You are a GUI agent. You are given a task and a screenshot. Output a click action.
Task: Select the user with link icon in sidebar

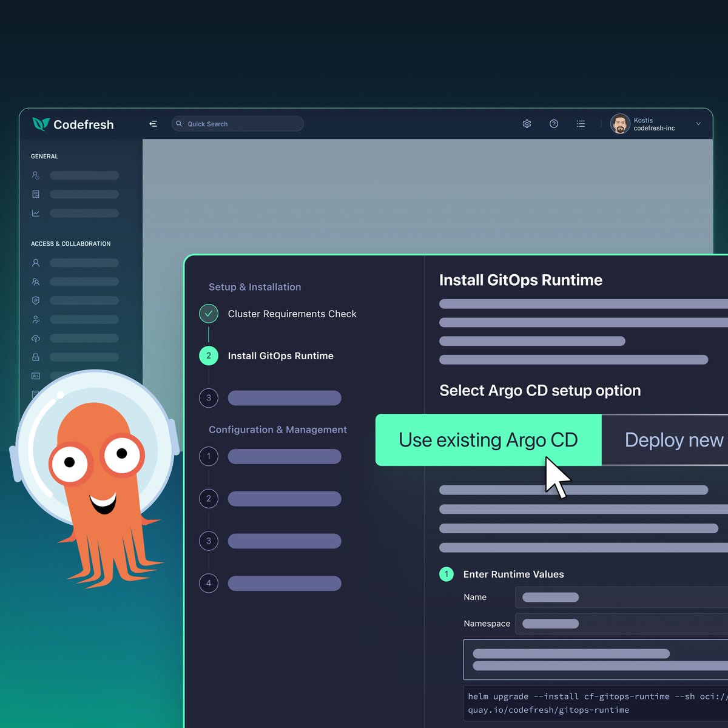[x=36, y=319]
